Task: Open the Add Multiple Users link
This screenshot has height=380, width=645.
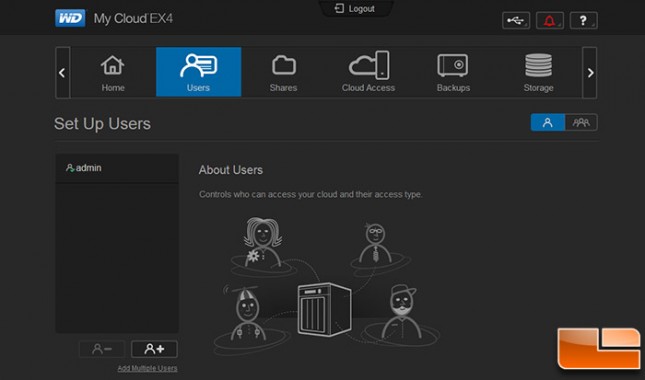Action: coord(147,368)
